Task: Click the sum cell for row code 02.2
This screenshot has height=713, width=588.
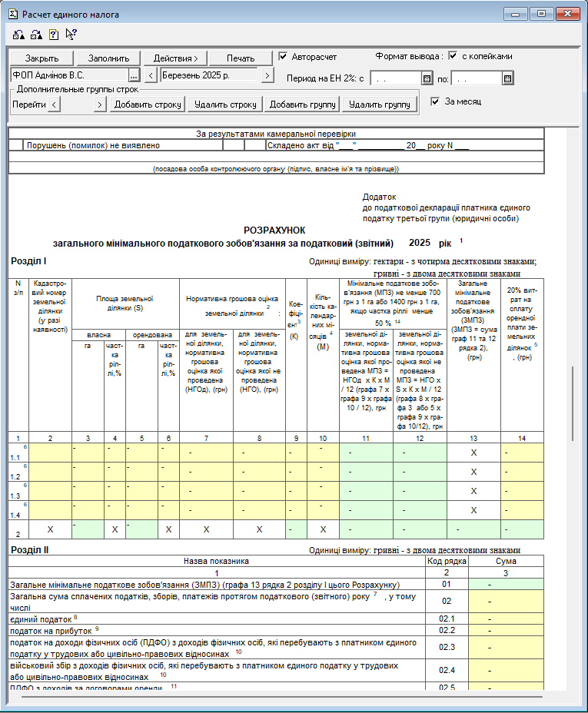Action: (507, 630)
